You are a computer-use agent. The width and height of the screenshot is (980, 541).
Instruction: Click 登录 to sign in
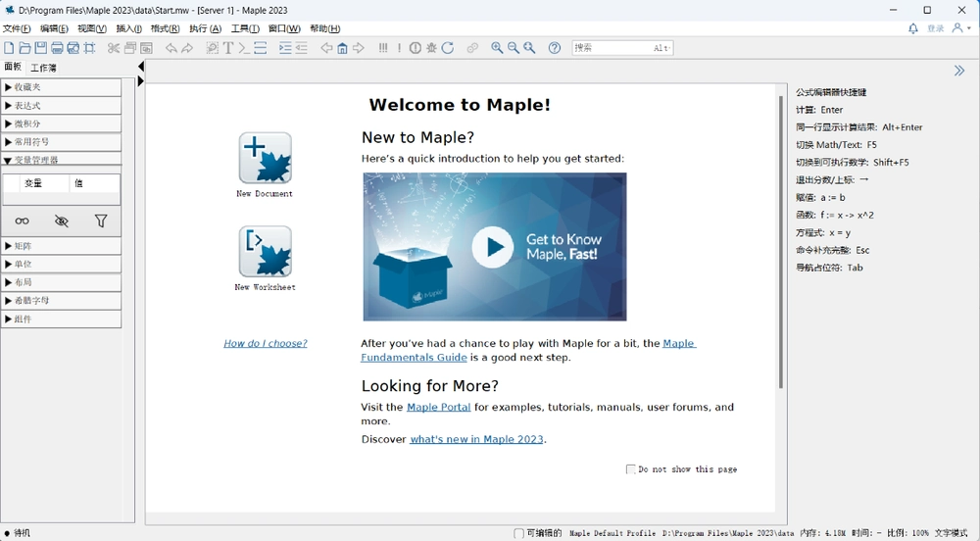pos(936,28)
